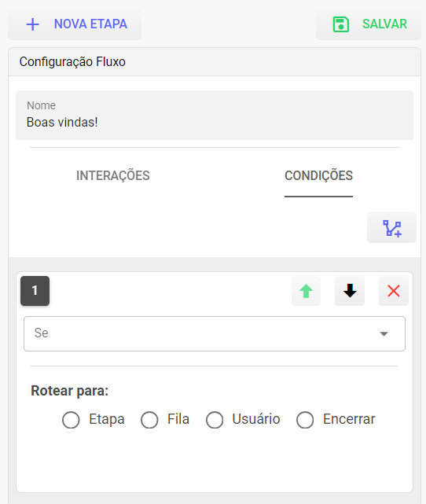Switch to the Interações tab

[112, 176]
